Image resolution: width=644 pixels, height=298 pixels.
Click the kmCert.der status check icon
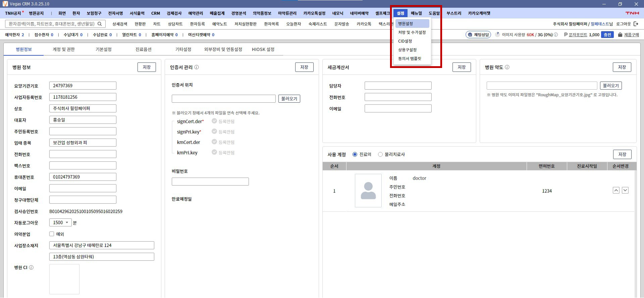214,142
